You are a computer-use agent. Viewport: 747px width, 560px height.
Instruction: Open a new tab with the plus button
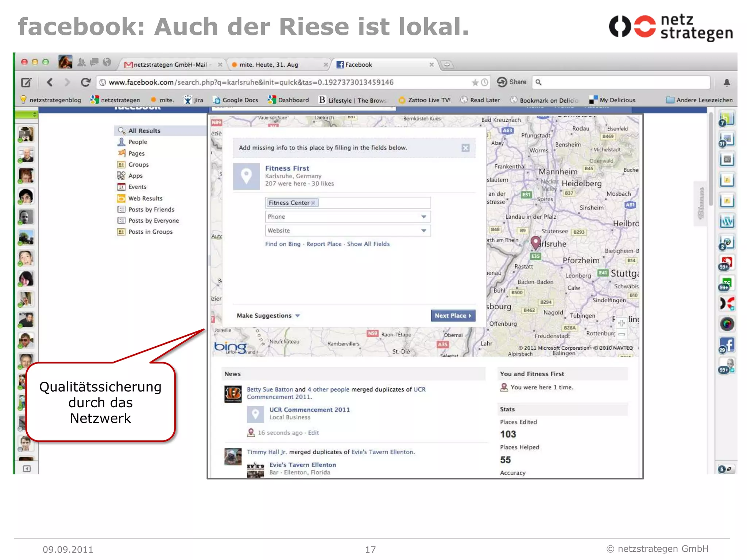pyautogui.click(x=447, y=65)
